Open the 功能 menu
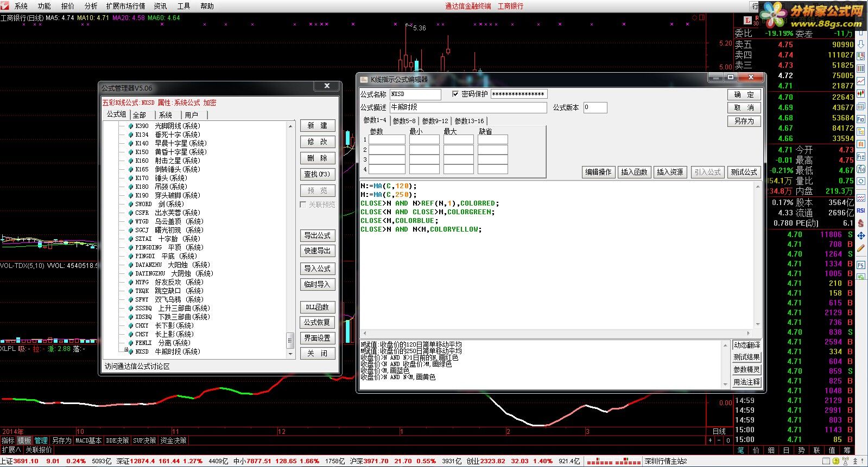 coord(44,6)
